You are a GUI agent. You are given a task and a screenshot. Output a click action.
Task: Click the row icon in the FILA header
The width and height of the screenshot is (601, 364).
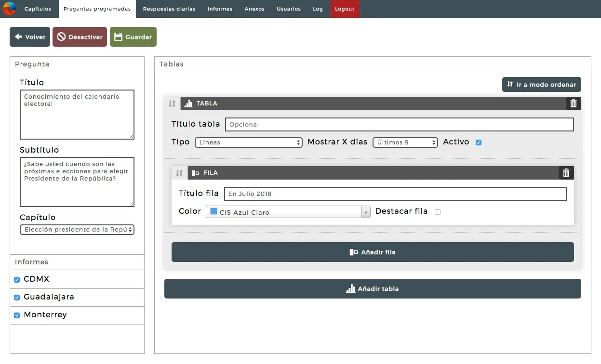coord(196,172)
